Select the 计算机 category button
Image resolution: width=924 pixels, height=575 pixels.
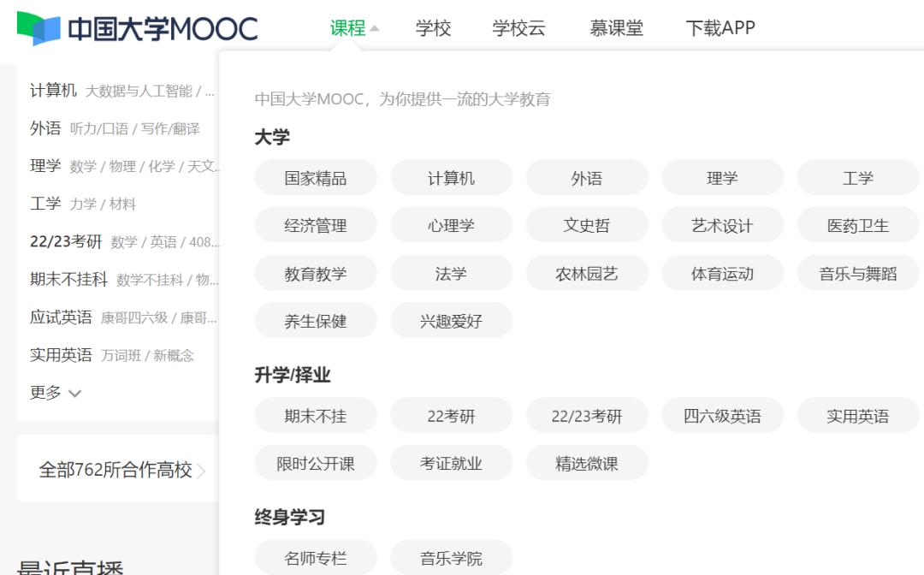[x=451, y=177]
